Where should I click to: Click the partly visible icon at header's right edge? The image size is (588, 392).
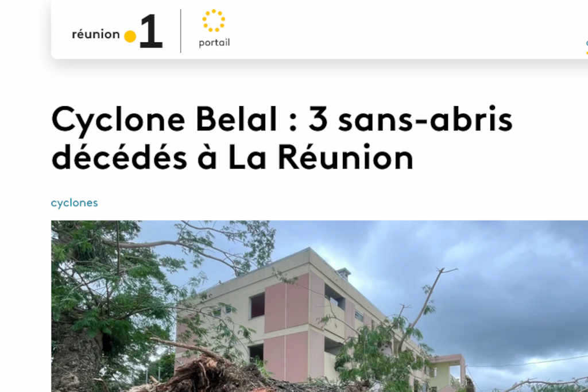[x=586, y=47]
